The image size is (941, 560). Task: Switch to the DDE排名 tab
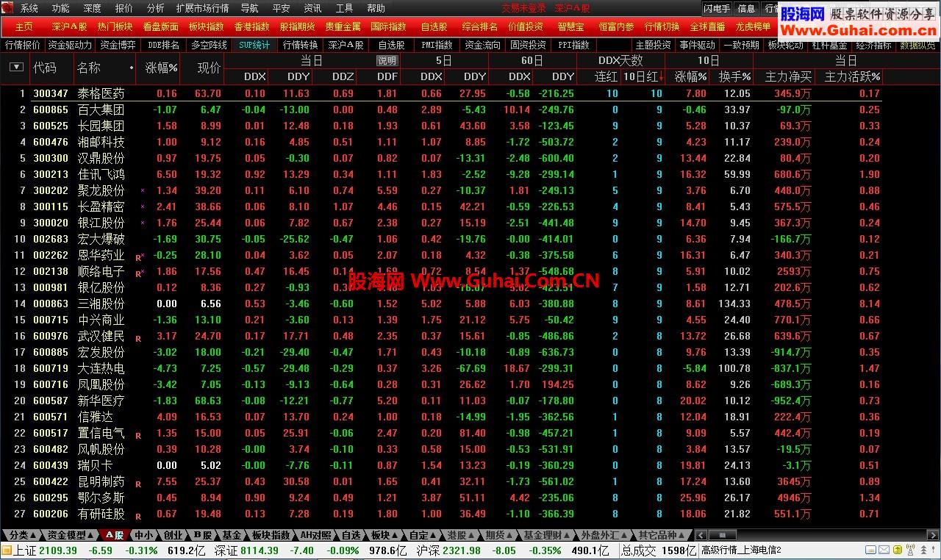point(163,45)
